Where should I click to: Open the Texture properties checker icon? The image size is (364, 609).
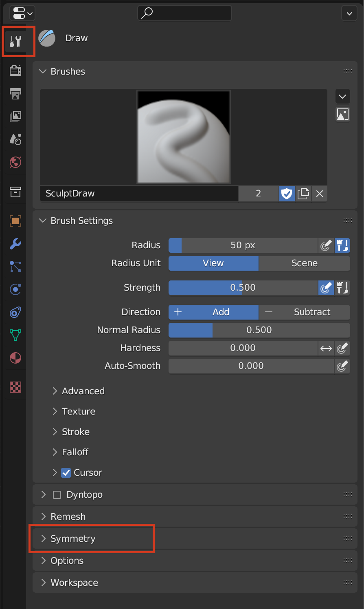point(15,387)
